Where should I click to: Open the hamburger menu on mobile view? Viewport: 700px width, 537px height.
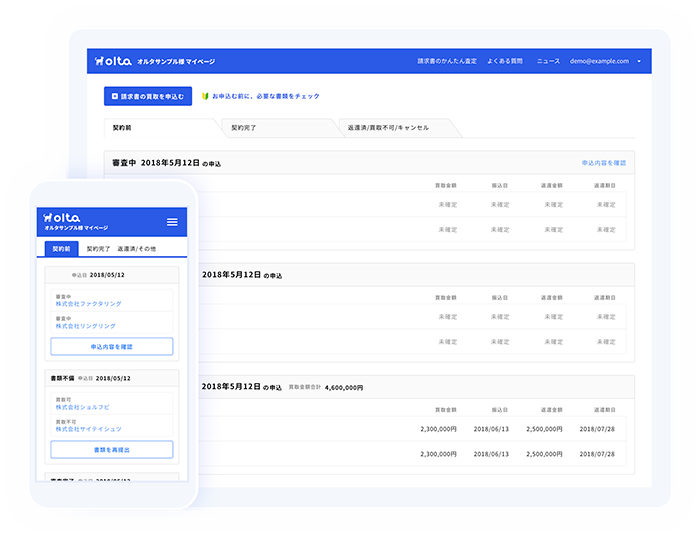click(x=172, y=222)
